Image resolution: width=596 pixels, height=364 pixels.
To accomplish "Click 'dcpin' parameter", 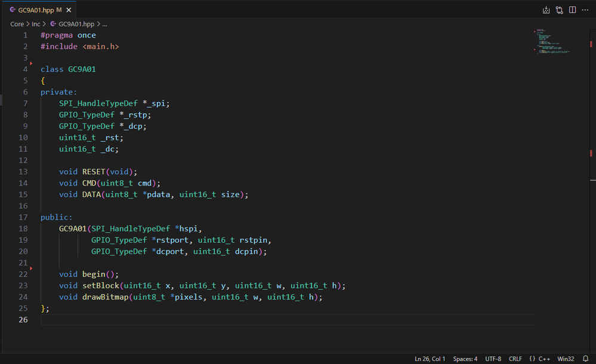I will pyautogui.click(x=246, y=251).
